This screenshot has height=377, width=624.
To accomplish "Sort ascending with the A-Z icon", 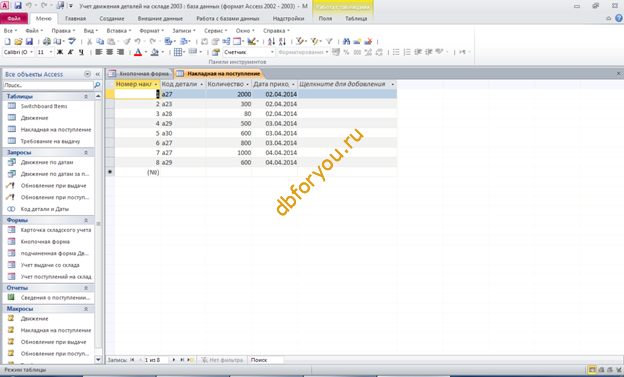I will pyautogui.click(x=271, y=41).
